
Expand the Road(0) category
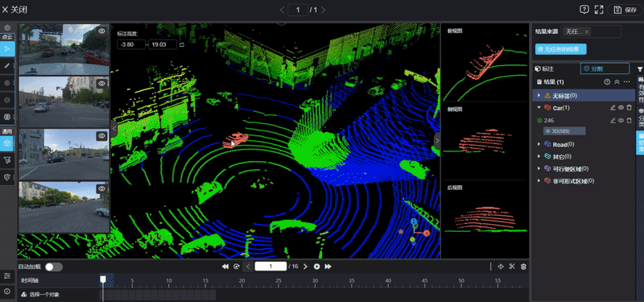(539, 144)
